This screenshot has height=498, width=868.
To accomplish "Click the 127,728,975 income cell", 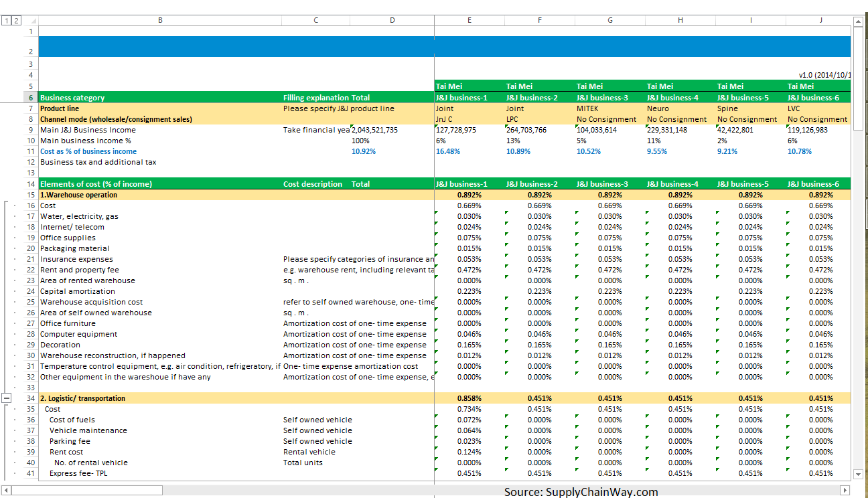I will click(x=469, y=130).
